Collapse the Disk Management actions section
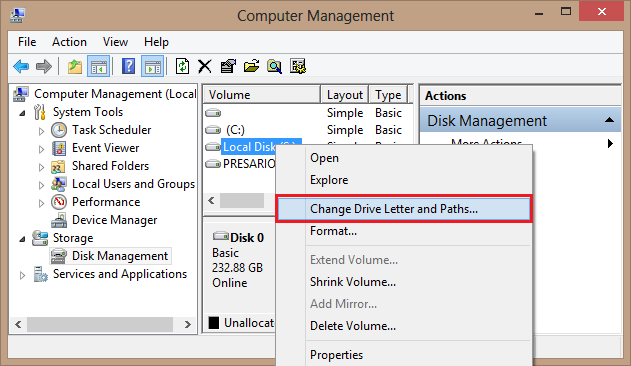 pos(609,120)
